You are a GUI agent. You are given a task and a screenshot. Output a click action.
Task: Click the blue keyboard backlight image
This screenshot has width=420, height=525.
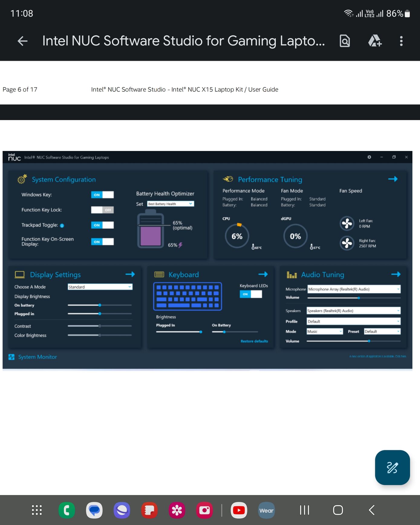tap(187, 296)
